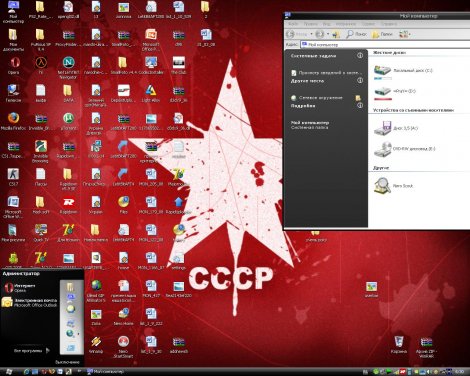Open the Сервис menu in Explorer

coord(368,24)
